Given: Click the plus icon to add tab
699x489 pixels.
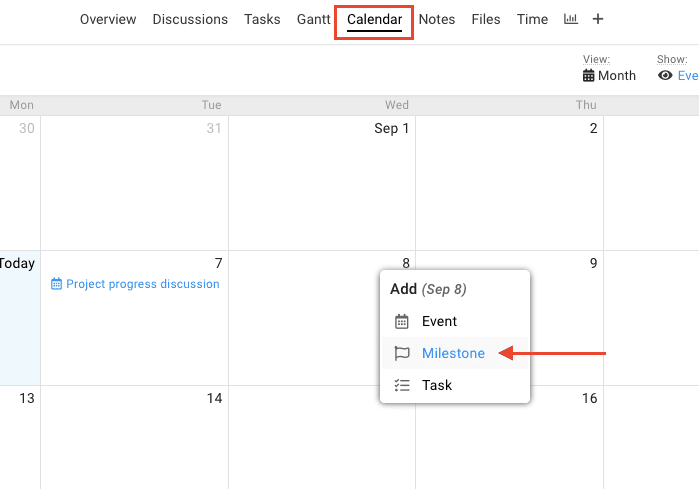Looking at the screenshot, I should tap(598, 19).
